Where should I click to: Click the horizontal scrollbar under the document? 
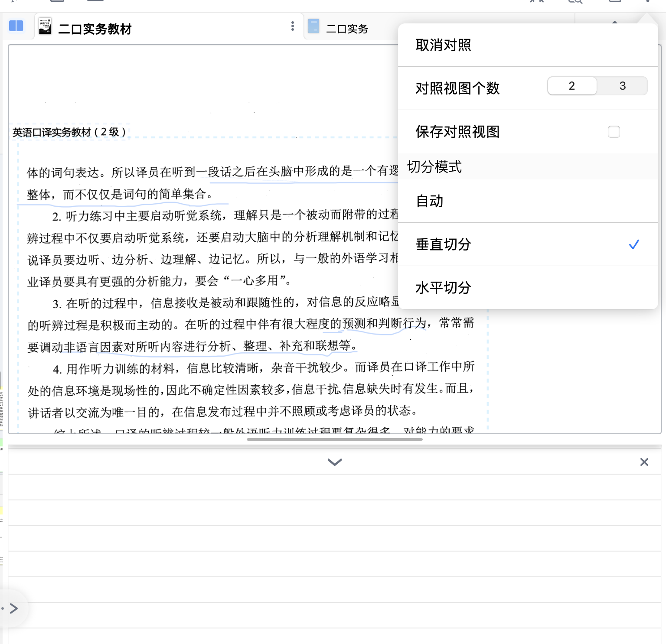click(x=334, y=439)
